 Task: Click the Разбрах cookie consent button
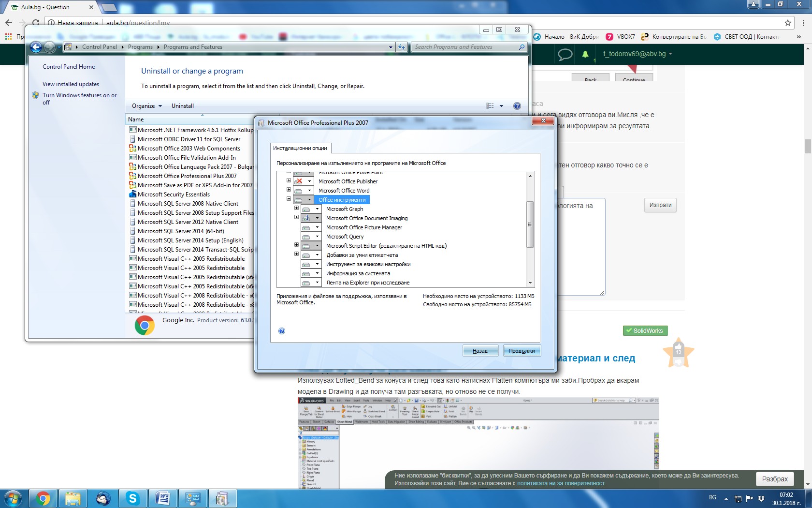(x=775, y=479)
